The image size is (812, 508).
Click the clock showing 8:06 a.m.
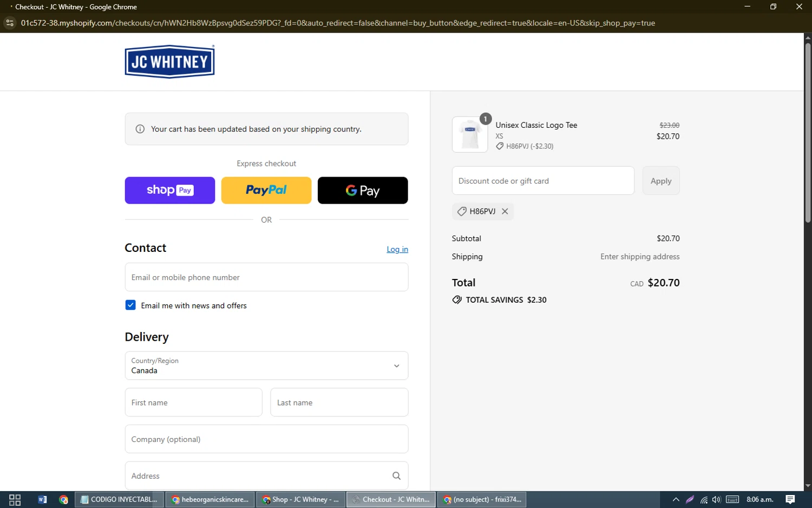760,499
